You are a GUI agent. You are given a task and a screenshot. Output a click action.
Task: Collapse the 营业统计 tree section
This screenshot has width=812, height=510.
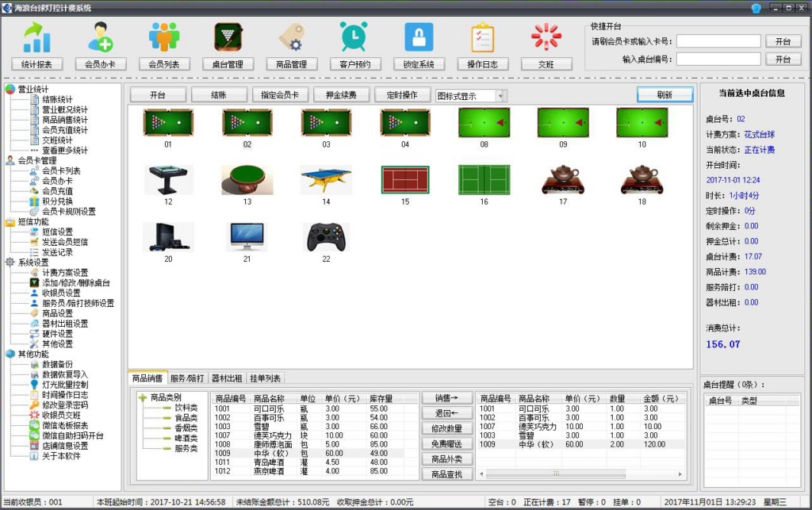[x=10, y=89]
